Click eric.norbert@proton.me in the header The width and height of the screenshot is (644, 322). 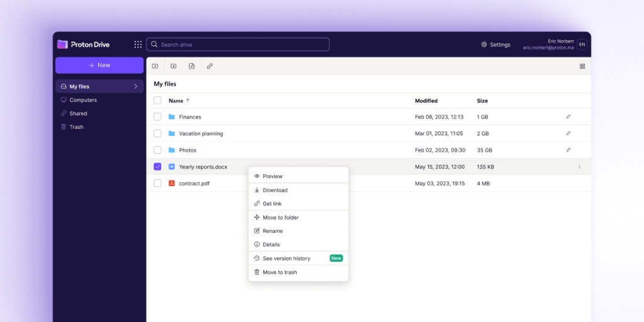tap(548, 48)
